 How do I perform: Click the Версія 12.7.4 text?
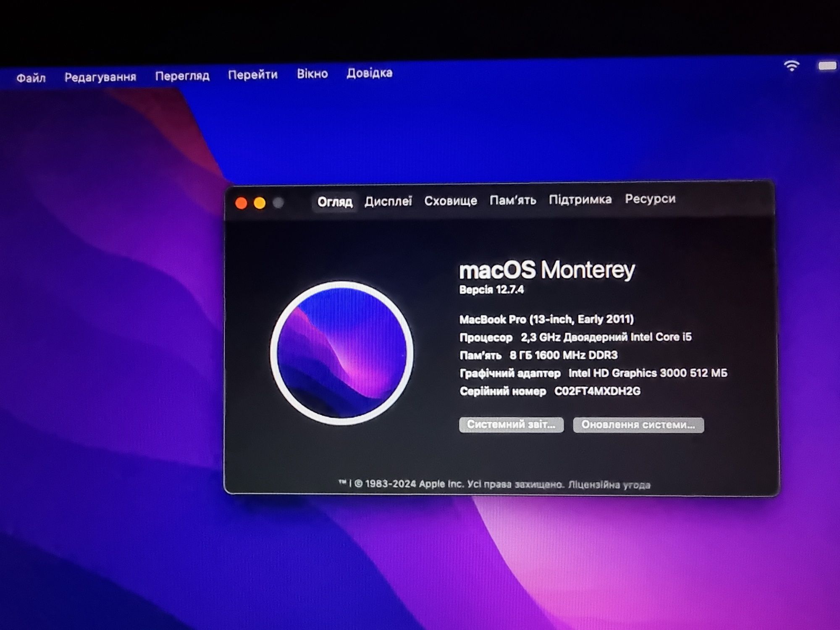coord(491,290)
